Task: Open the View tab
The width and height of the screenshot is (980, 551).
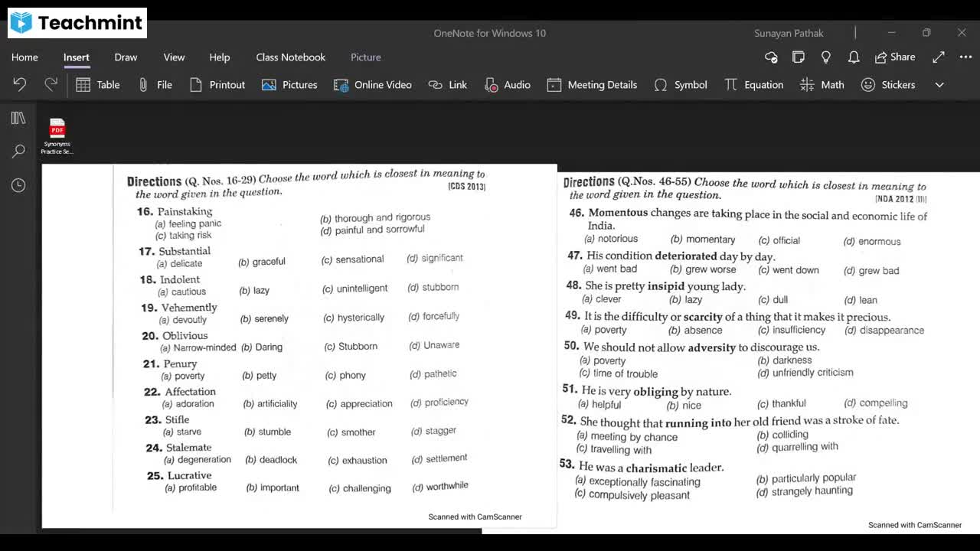Action: coord(174,57)
